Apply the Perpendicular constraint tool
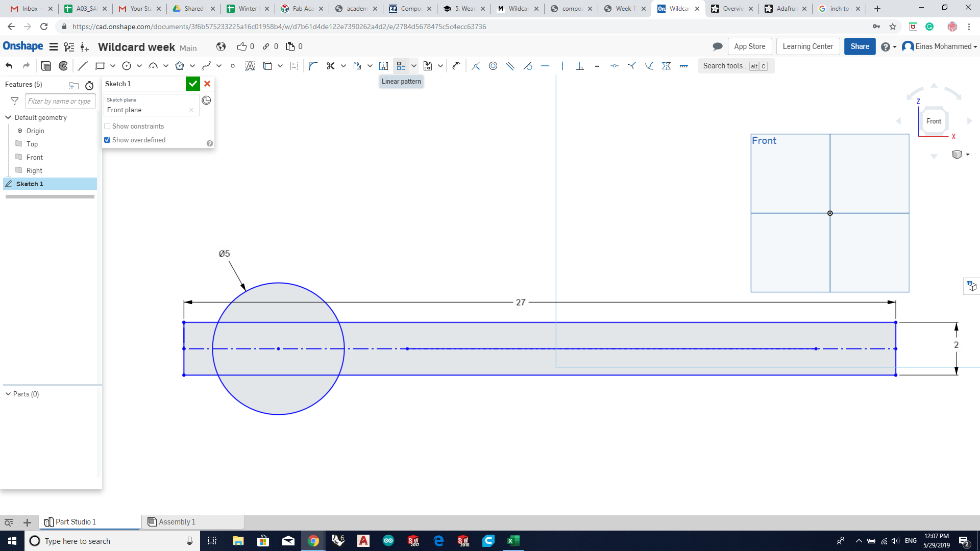 579,66
